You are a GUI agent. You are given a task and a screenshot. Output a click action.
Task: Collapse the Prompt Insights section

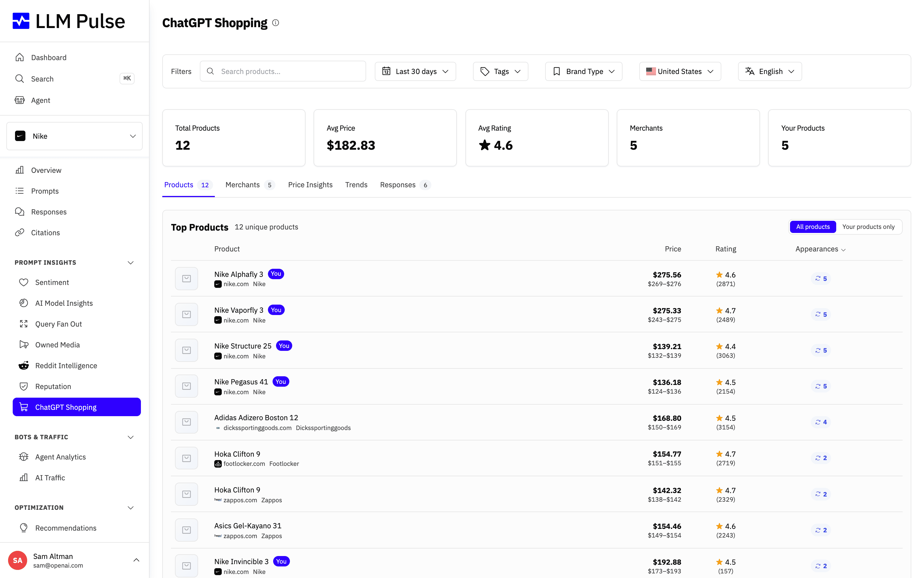pyautogui.click(x=131, y=263)
